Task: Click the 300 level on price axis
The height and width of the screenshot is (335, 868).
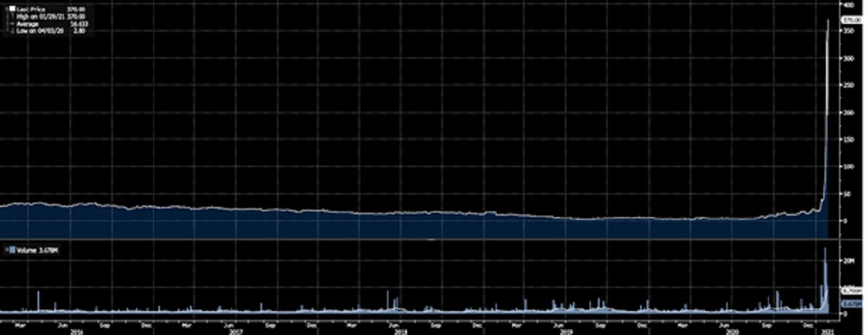Action: [848, 59]
